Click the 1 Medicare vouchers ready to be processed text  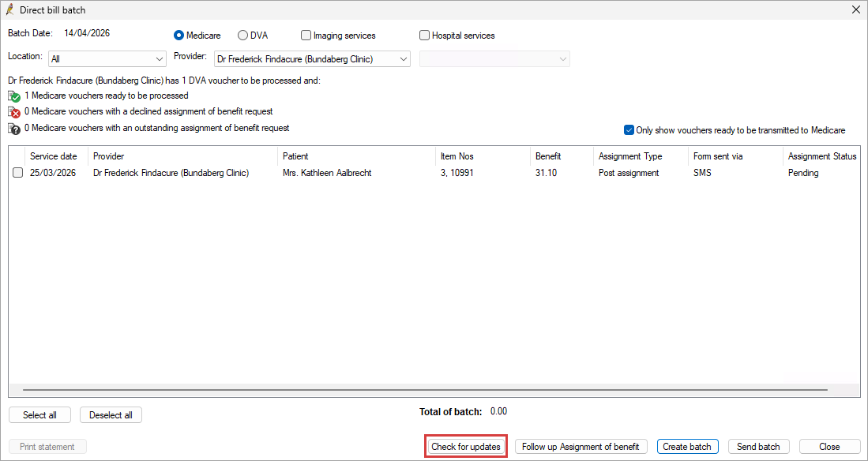click(x=107, y=96)
